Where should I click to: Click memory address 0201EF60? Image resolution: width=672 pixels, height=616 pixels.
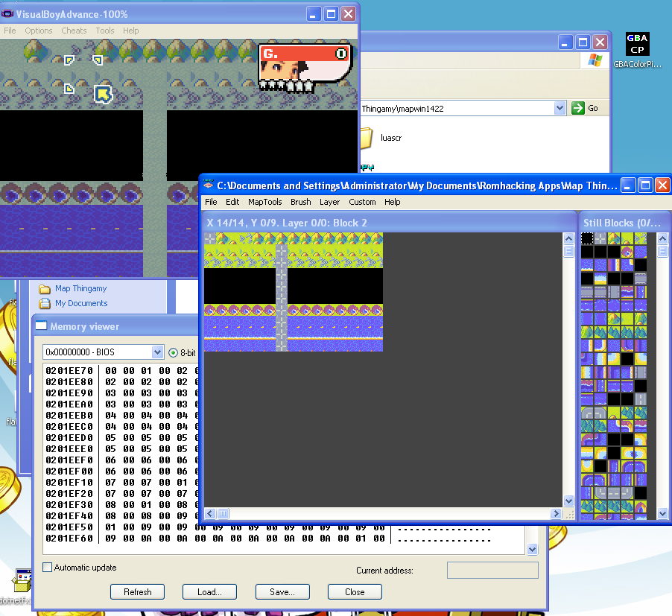pyautogui.click(x=69, y=538)
